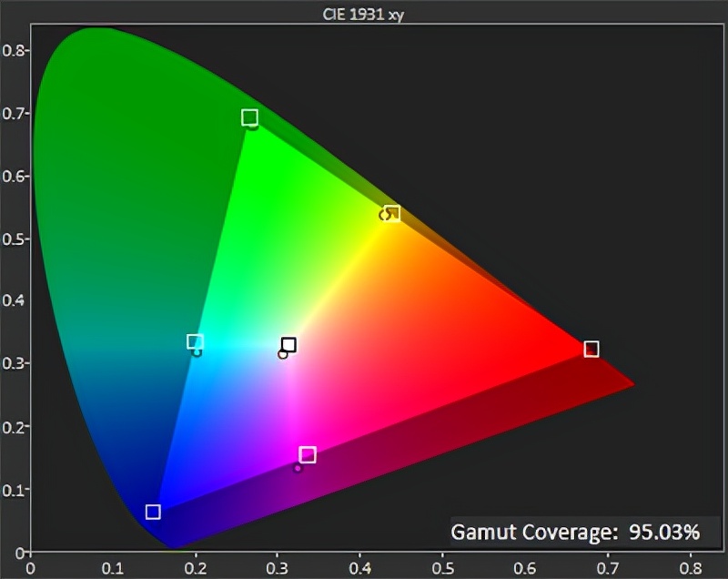Select the magenta secondary target square
This screenshot has width=728, height=579.
point(308,454)
